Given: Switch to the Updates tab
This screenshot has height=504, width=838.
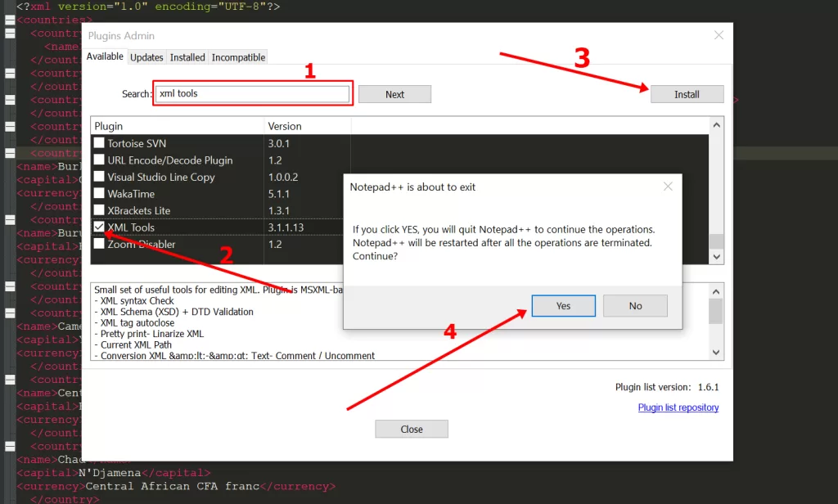Looking at the screenshot, I should 146,56.
